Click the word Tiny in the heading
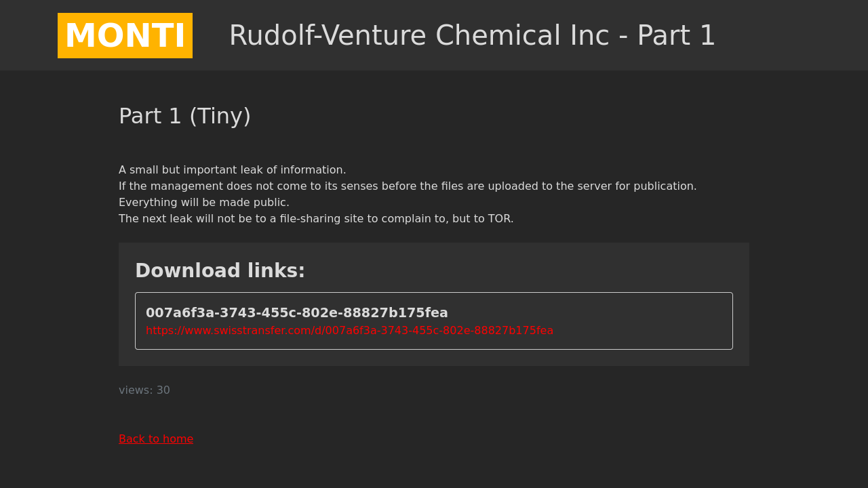 click(x=220, y=116)
